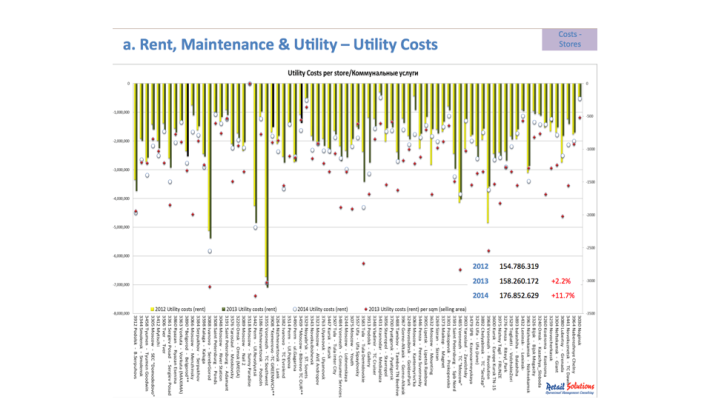Click the blue year label "2014" in the summary

coord(480,295)
